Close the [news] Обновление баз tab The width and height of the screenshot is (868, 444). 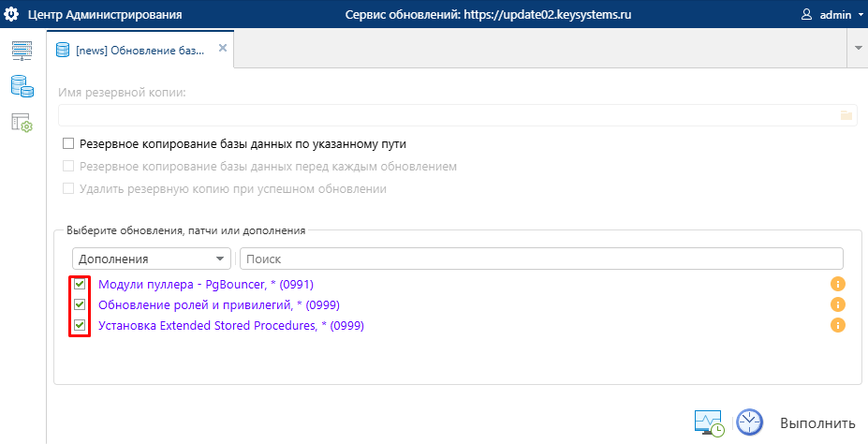[x=223, y=48]
